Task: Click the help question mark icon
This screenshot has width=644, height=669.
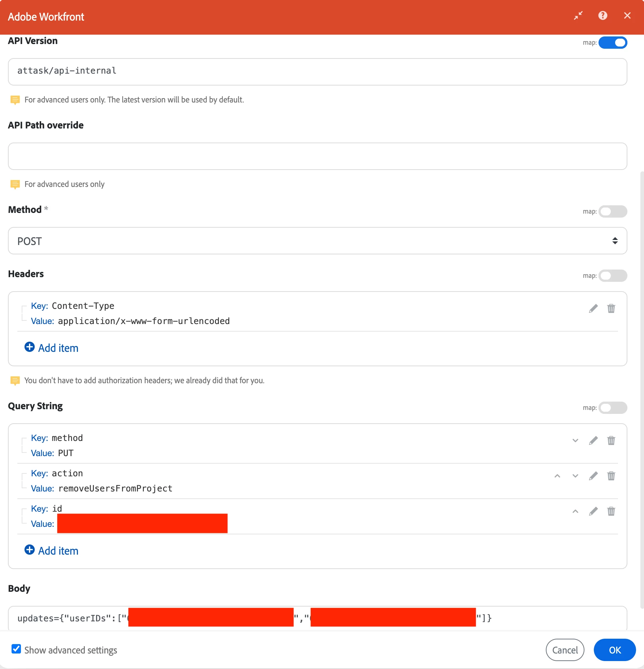Action: click(x=602, y=16)
